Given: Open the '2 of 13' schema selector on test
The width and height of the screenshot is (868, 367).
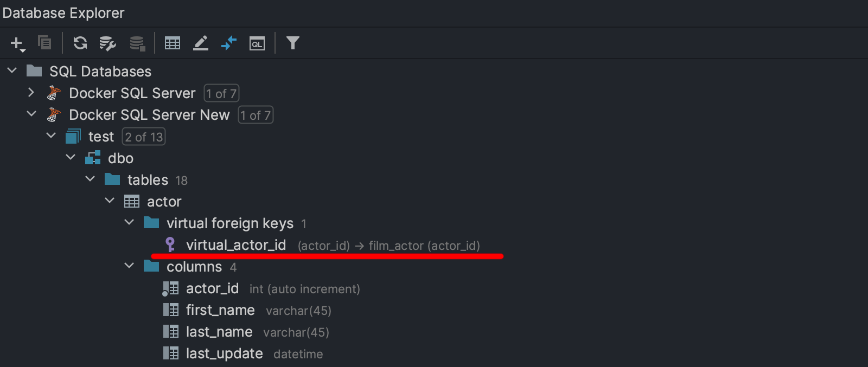Looking at the screenshot, I should [x=144, y=137].
